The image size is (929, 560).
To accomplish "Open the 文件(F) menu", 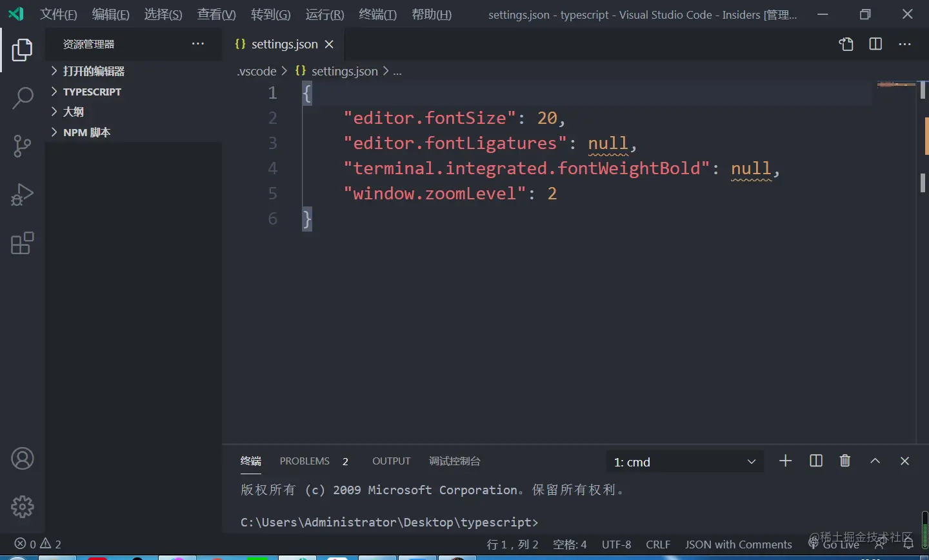I will pos(58,14).
